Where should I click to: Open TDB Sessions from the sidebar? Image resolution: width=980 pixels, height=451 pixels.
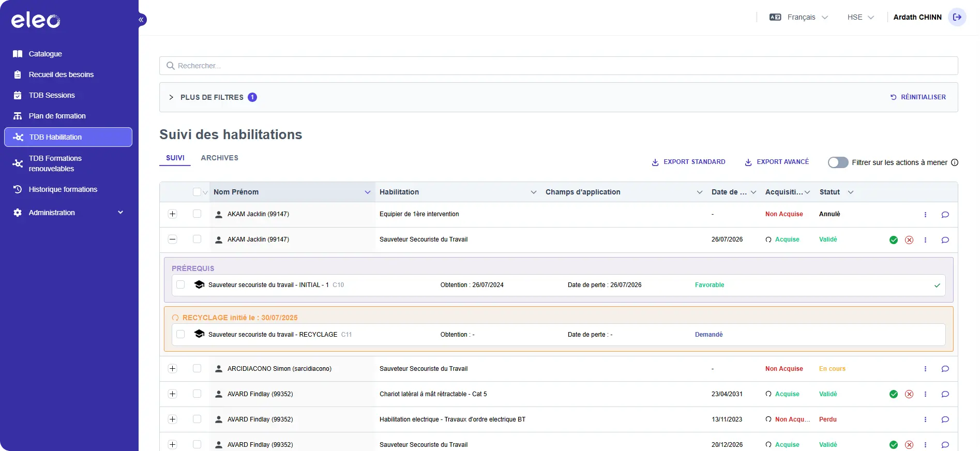tap(52, 95)
